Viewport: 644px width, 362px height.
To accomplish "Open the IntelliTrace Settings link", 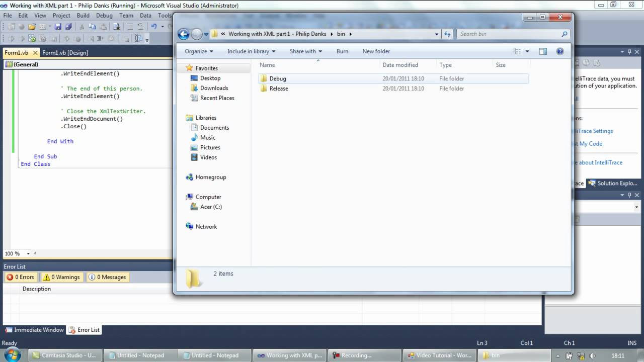I will [x=594, y=131].
